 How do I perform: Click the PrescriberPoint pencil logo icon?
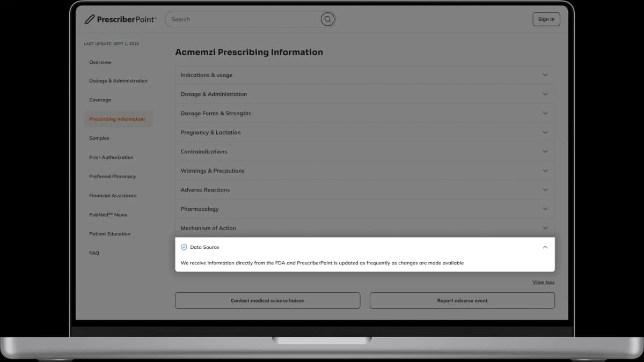click(90, 18)
